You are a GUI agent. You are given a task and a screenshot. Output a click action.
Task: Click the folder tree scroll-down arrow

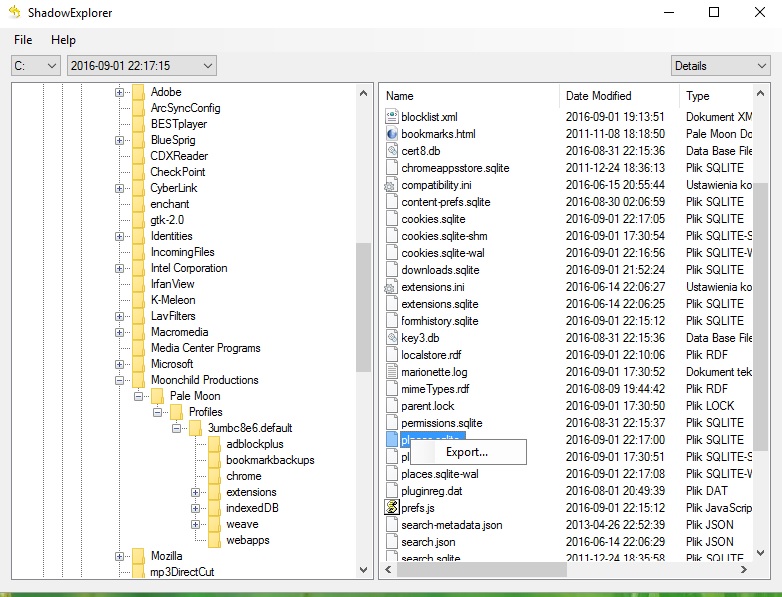[363, 570]
